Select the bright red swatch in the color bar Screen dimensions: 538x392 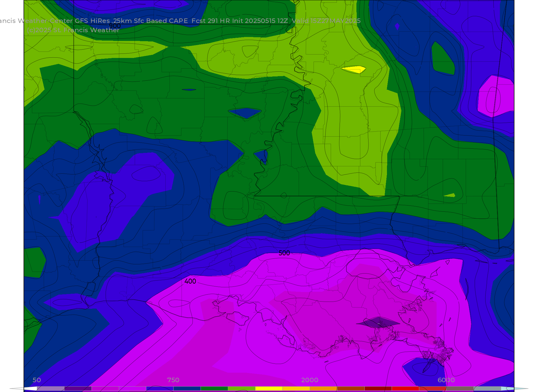tap(405, 389)
